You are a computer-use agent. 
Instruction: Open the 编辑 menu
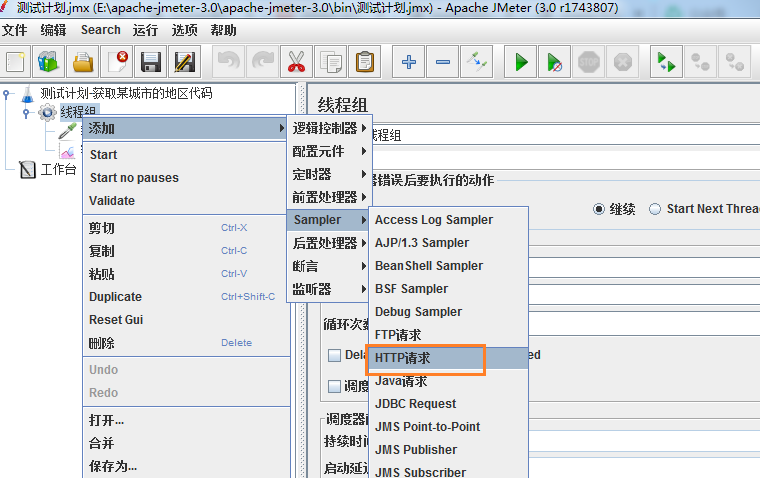point(53,31)
